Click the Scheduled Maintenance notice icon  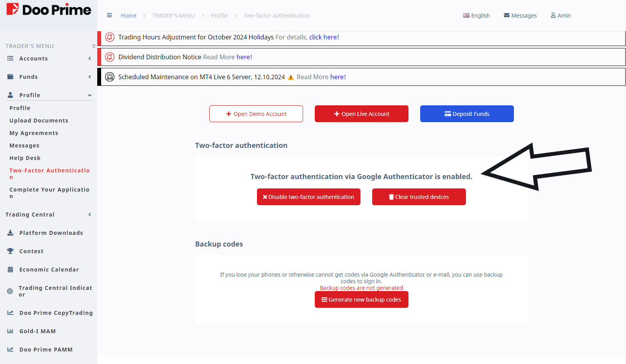[x=110, y=77]
